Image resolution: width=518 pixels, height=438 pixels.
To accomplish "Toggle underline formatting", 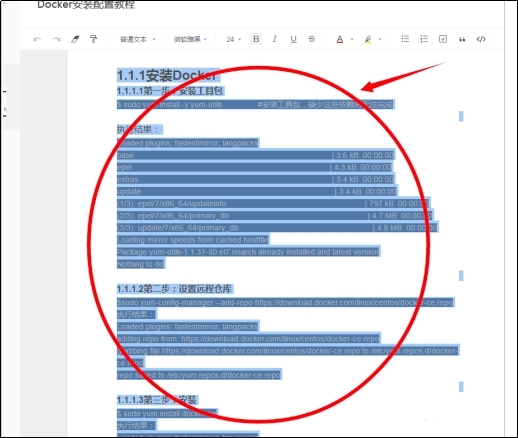I will (293, 39).
